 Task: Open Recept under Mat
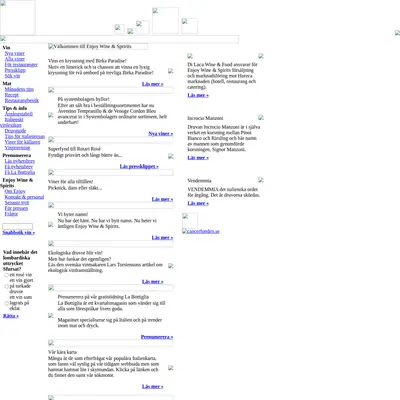pos(12,95)
